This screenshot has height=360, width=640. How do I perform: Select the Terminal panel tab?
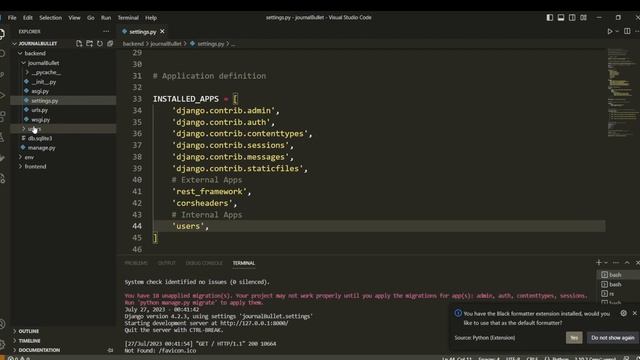(244, 263)
